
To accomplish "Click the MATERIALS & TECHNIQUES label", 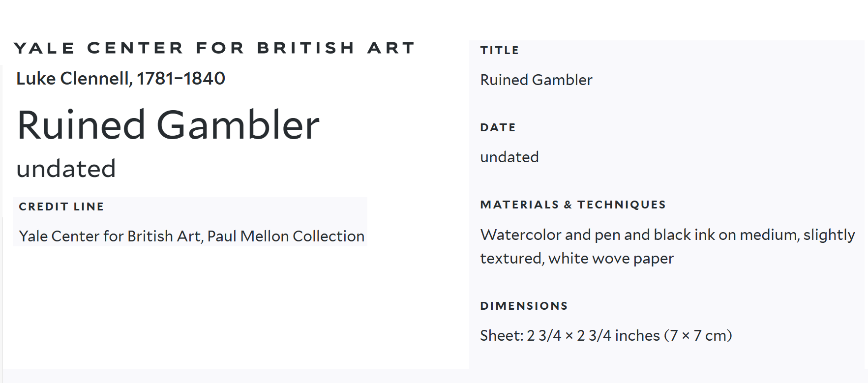I will [x=572, y=205].
